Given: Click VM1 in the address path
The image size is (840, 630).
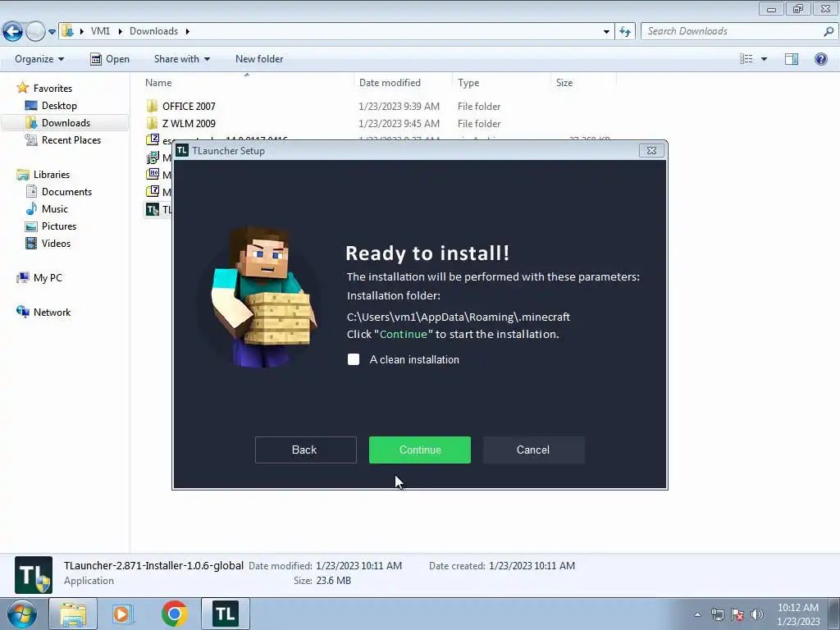Looking at the screenshot, I should (x=100, y=31).
